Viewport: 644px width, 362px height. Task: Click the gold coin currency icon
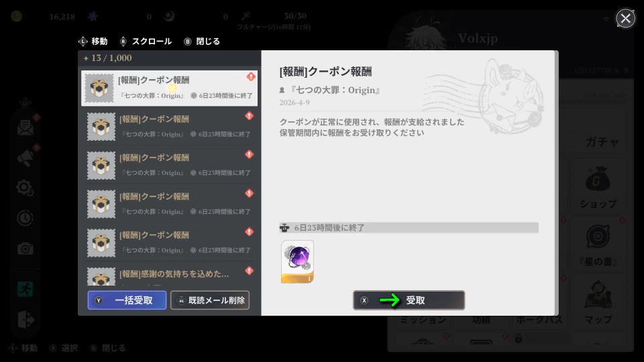[x=16, y=16]
